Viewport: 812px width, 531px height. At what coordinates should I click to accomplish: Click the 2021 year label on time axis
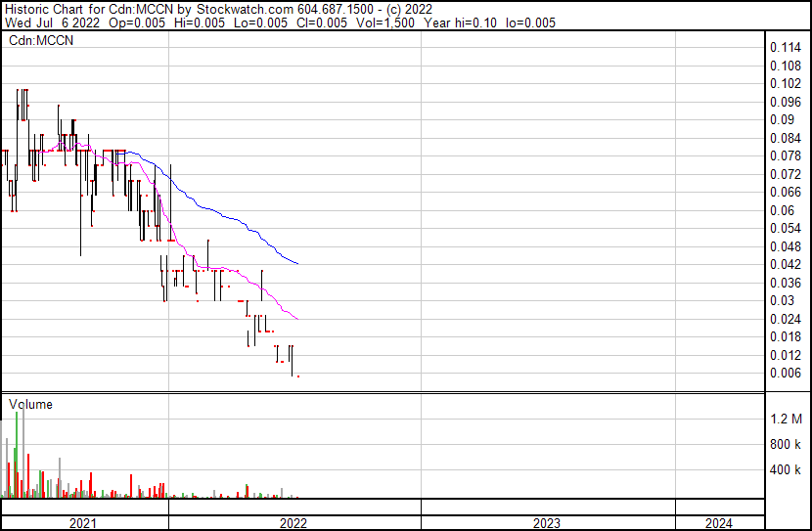[x=83, y=523]
